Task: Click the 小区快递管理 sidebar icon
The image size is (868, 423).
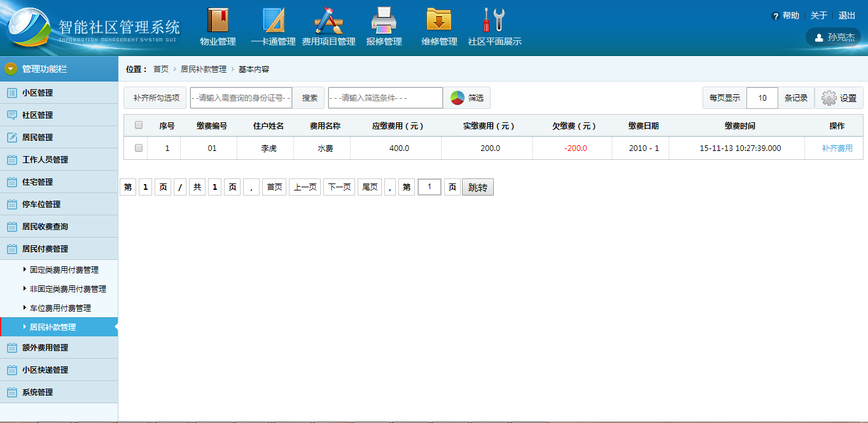Action: point(11,370)
